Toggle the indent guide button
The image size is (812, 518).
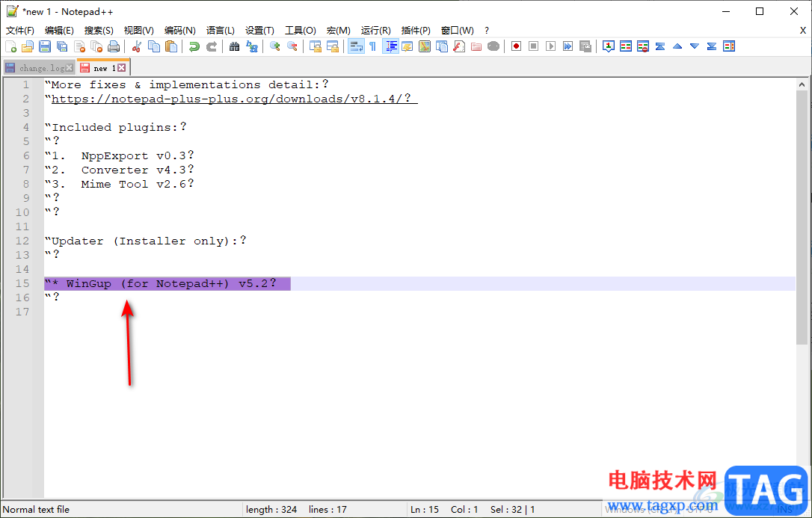[x=390, y=46]
